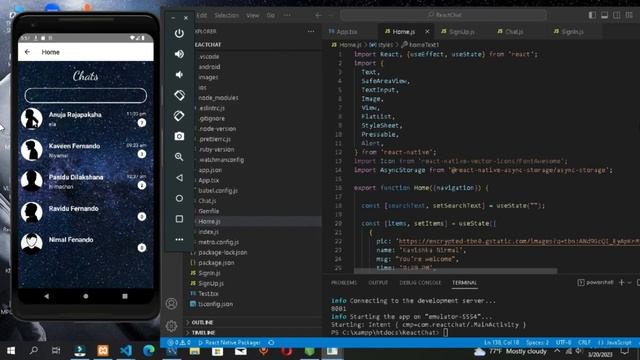Tap phone navigation bar recents button
640x360 pixels.
point(125,296)
